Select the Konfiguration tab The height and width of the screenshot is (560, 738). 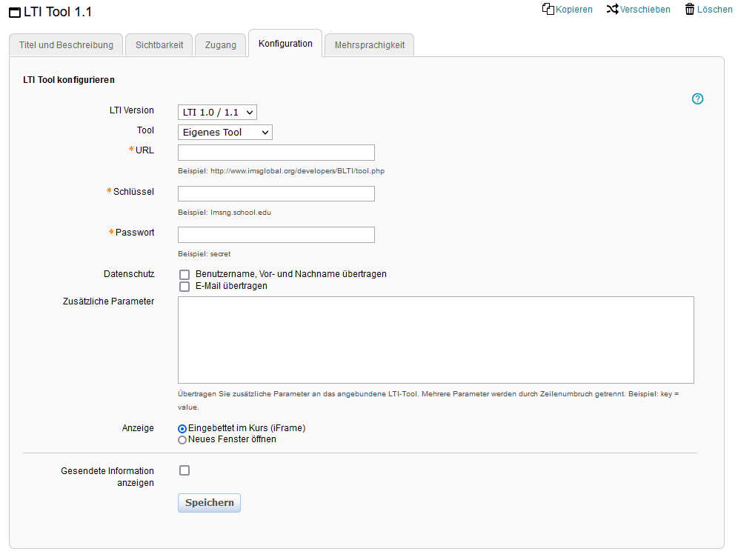pyautogui.click(x=285, y=43)
